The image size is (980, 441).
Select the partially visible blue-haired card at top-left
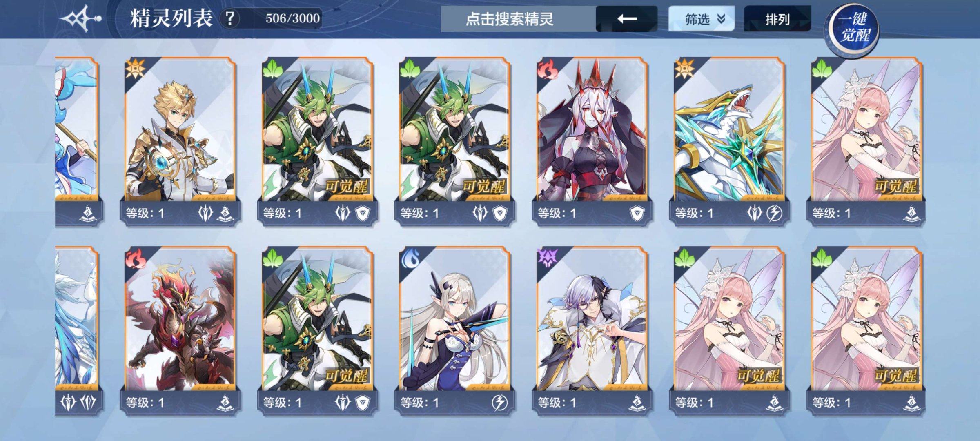[x=78, y=141]
